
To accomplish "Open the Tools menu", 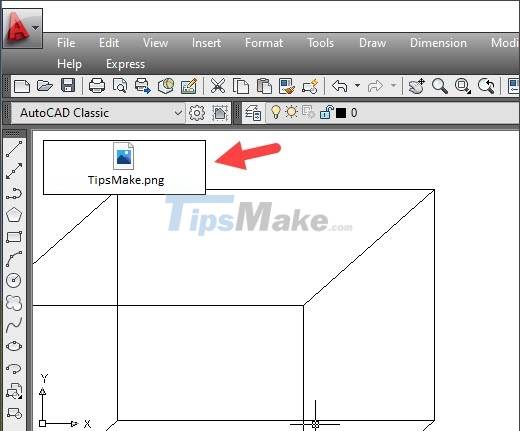I will point(320,43).
